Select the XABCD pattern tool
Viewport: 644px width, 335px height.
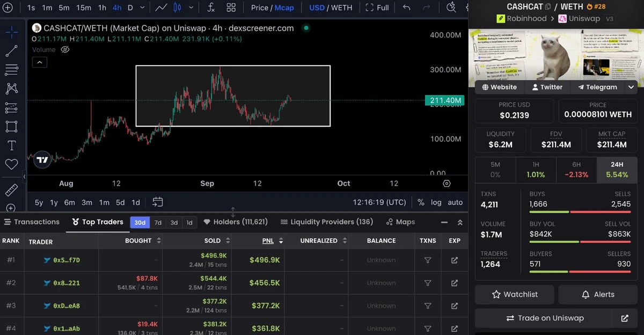(11, 89)
